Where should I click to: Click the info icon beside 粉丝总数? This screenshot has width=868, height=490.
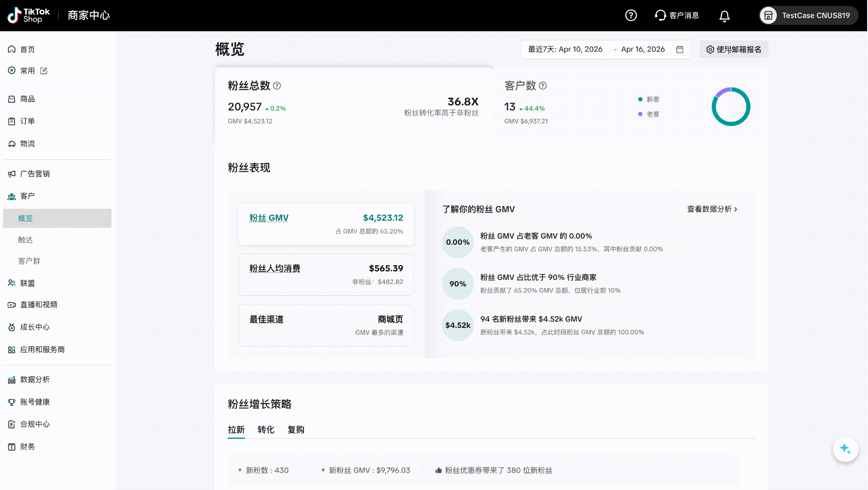tap(277, 86)
